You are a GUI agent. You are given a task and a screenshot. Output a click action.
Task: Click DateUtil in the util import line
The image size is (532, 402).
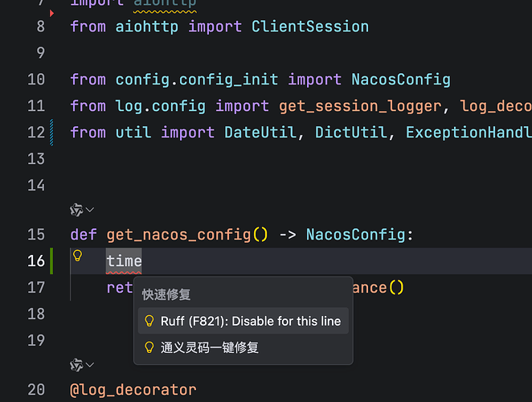260,132
